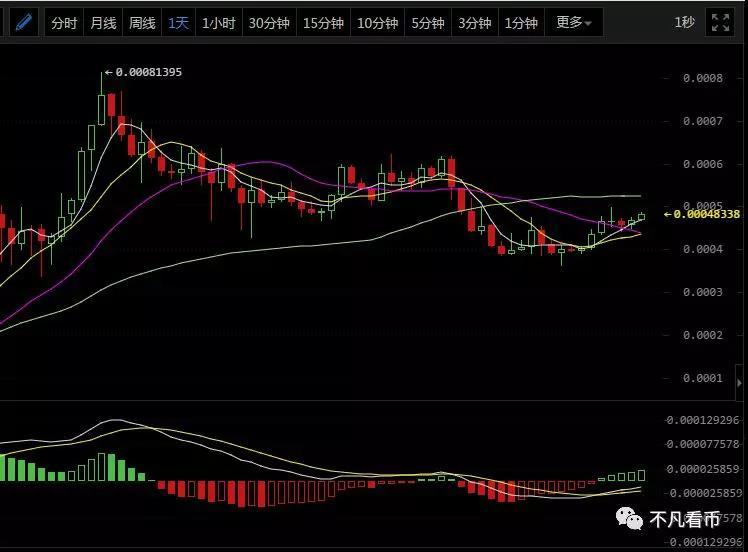This screenshot has width=748, height=552.
Task: Click the 0.0001 price axis label
Action: click(703, 378)
